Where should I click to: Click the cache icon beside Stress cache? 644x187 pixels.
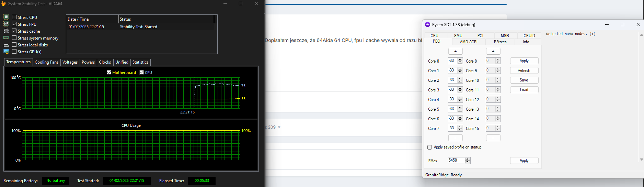[x=6, y=31]
